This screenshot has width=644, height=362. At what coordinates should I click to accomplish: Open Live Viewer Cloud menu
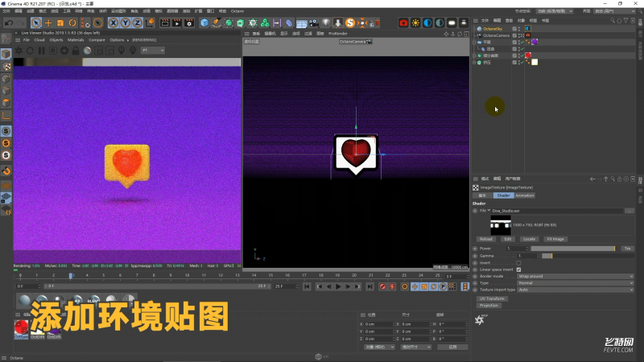point(39,39)
